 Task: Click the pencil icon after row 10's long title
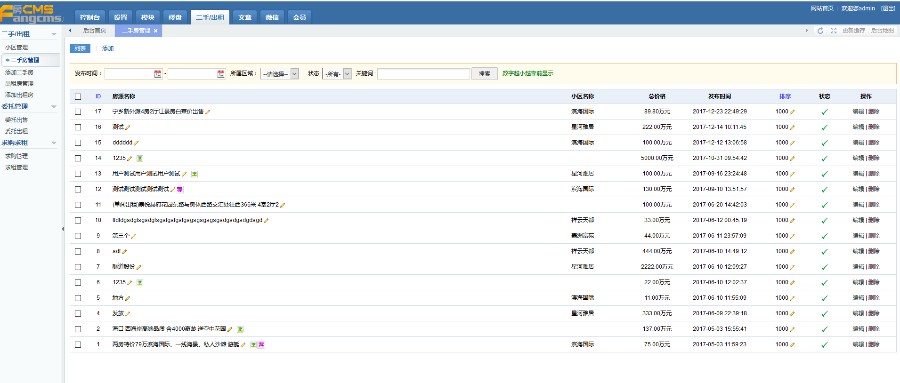coord(266,220)
